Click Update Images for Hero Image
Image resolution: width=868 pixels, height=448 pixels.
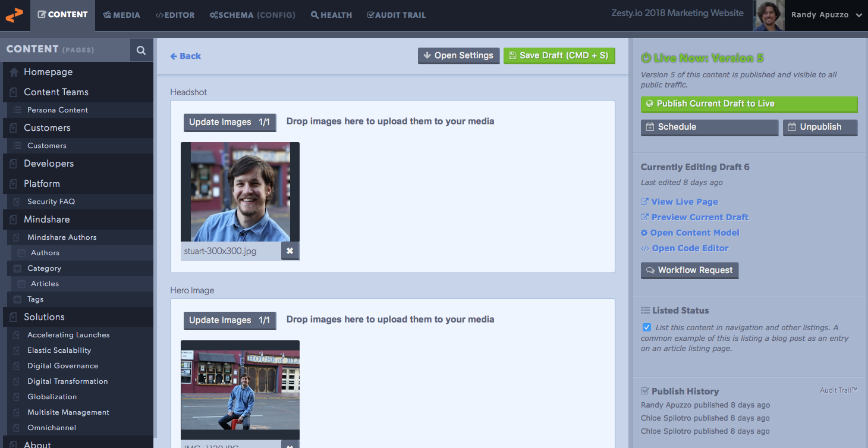click(229, 320)
